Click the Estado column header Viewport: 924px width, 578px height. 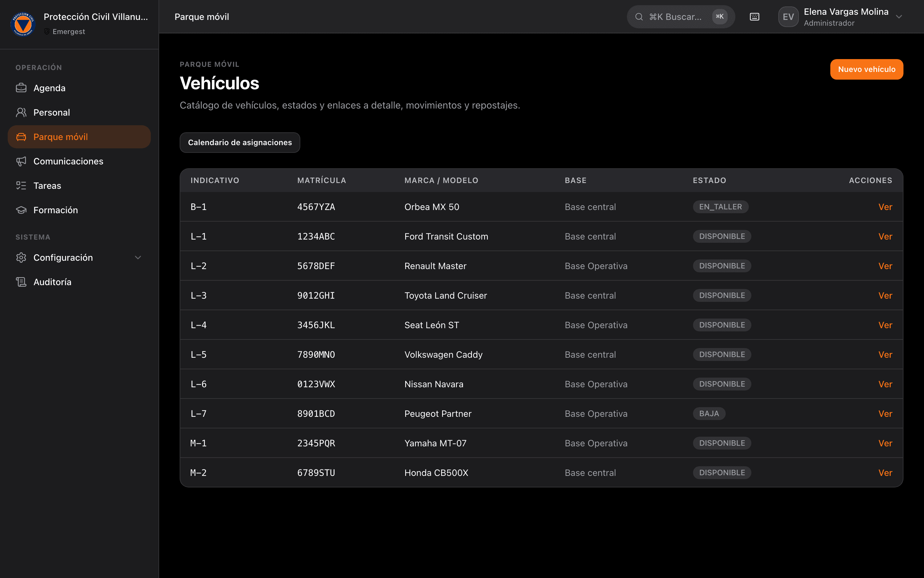[709, 180]
